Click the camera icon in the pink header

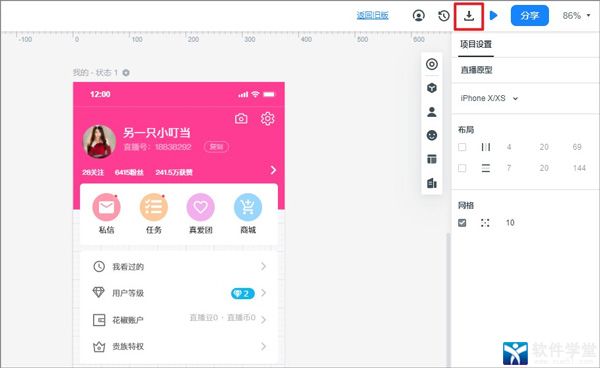(x=241, y=119)
